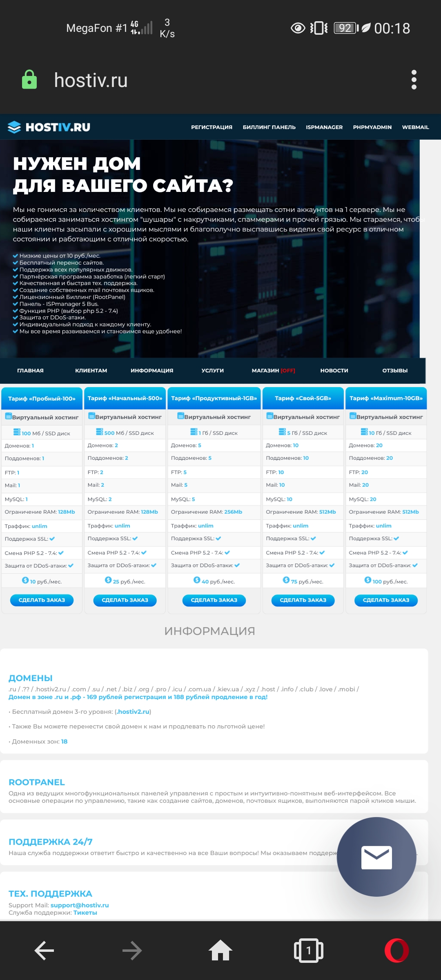Open the Регистрация link in header

pos(212,127)
